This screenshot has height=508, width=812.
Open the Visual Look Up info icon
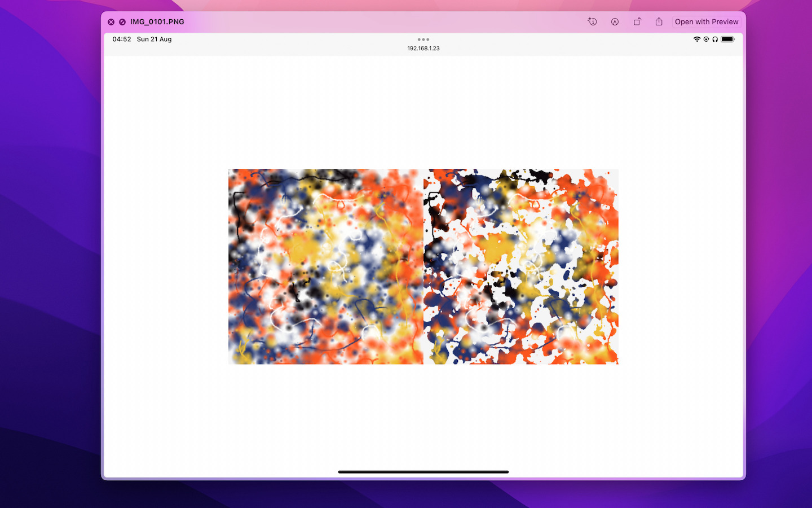click(x=592, y=21)
